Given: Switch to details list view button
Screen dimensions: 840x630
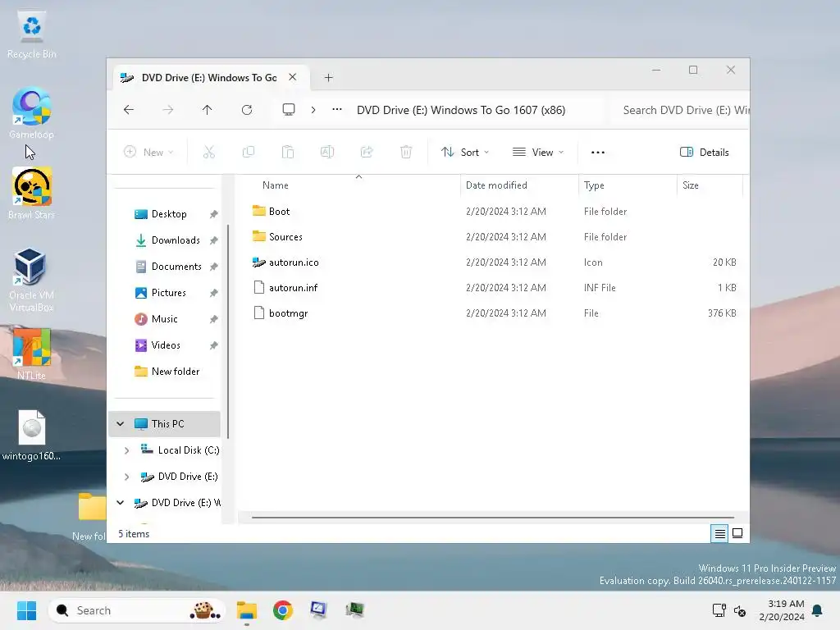Looking at the screenshot, I should pos(719,533).
